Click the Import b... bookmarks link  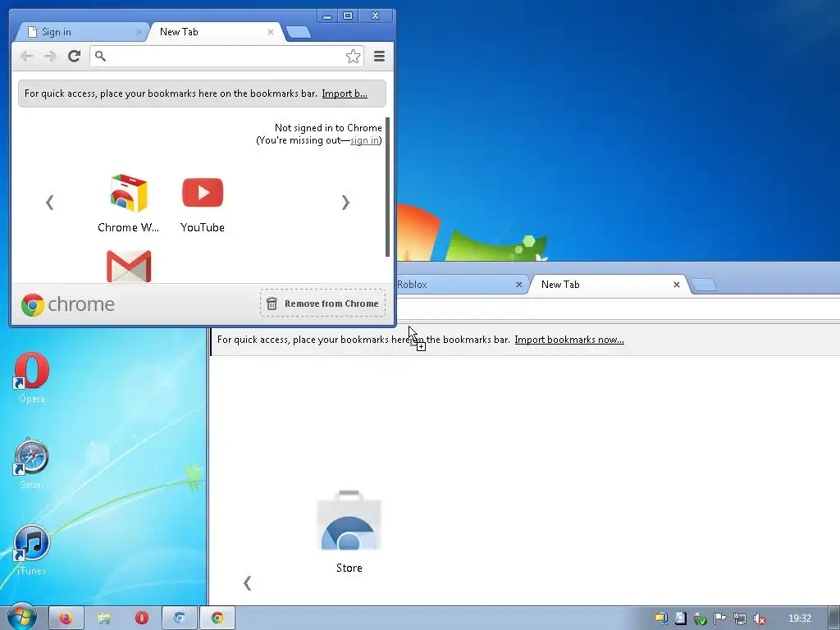pos(345,94)
